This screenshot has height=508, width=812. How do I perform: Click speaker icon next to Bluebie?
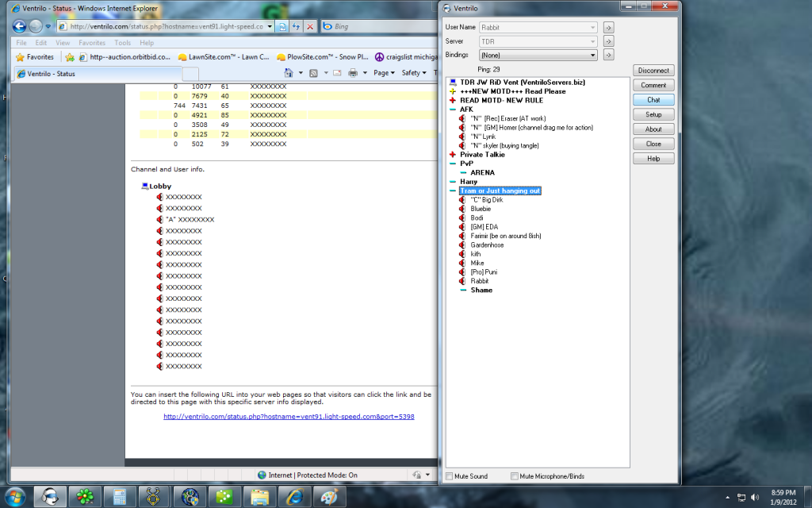tap(462, 209)
